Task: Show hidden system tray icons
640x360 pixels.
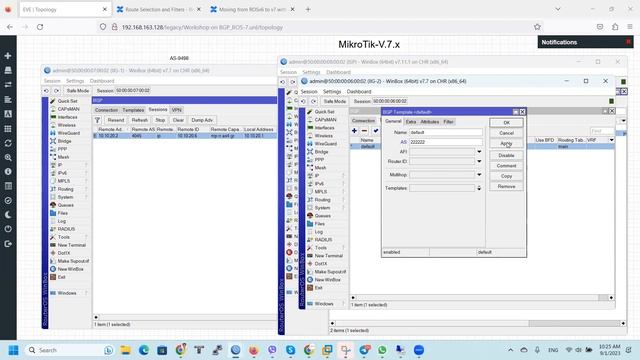Action: pyautogui.click(x=511, y=350)
